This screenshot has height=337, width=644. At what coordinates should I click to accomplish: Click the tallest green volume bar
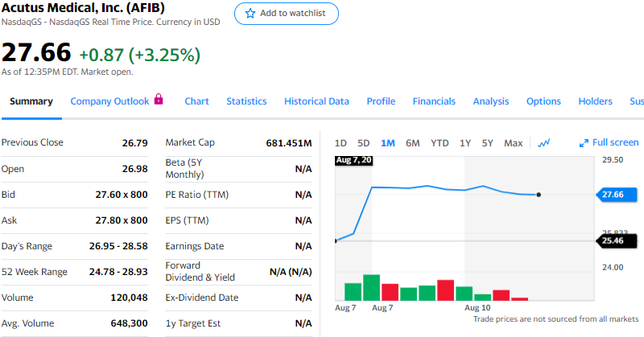click(x=371, y=288)
